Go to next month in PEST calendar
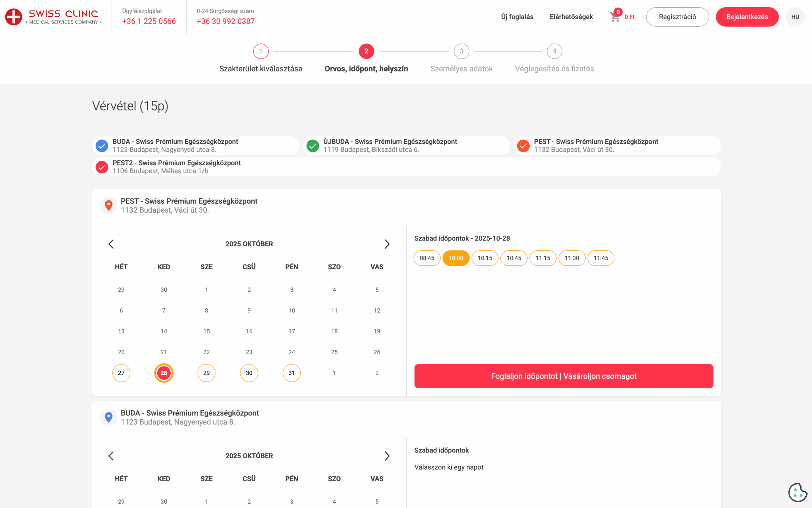The image size is (812, 508). [387, 244]
